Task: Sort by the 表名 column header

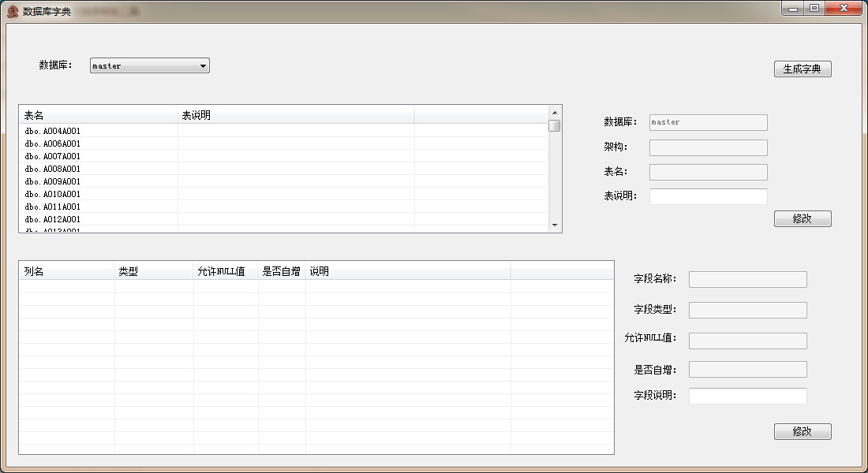Action: (98, 115)
